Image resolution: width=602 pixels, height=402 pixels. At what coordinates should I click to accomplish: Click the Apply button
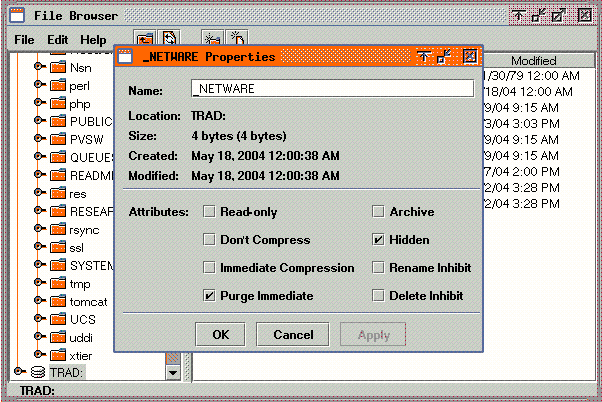tap(373, 334)
